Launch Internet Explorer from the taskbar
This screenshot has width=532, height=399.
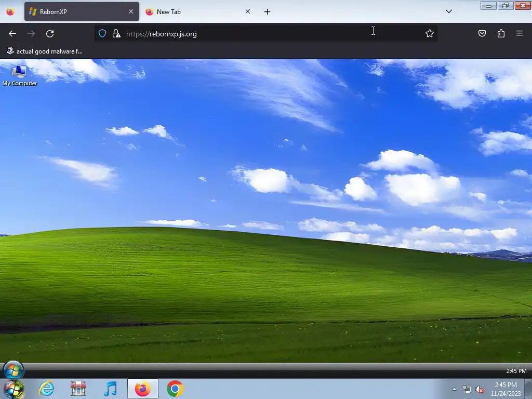pyautogui.click(x=46, y=389)
